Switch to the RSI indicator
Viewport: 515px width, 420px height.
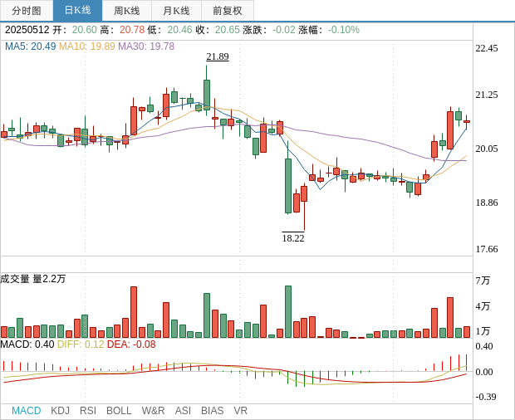88,411
